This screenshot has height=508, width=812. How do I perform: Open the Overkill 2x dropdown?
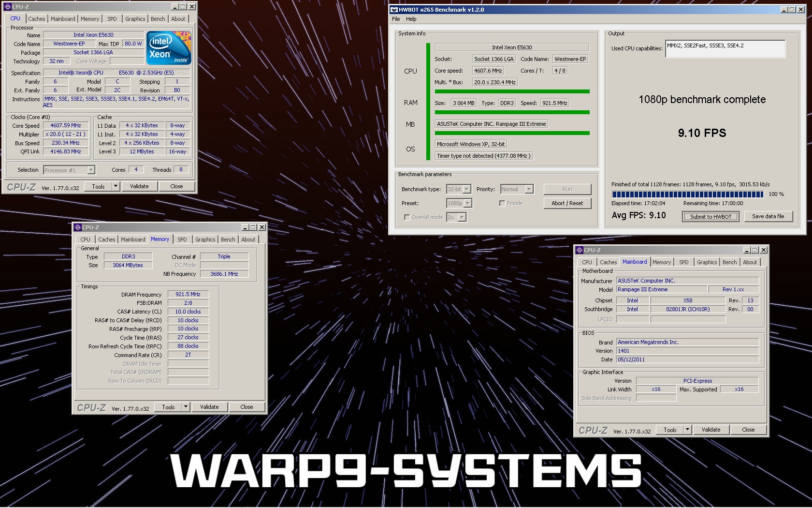[456, 217]
